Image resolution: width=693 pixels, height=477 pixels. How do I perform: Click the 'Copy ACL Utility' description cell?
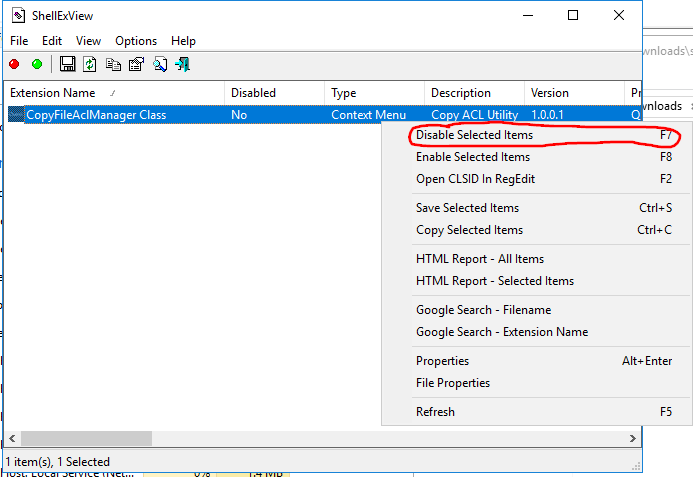[x=474, y=115]
